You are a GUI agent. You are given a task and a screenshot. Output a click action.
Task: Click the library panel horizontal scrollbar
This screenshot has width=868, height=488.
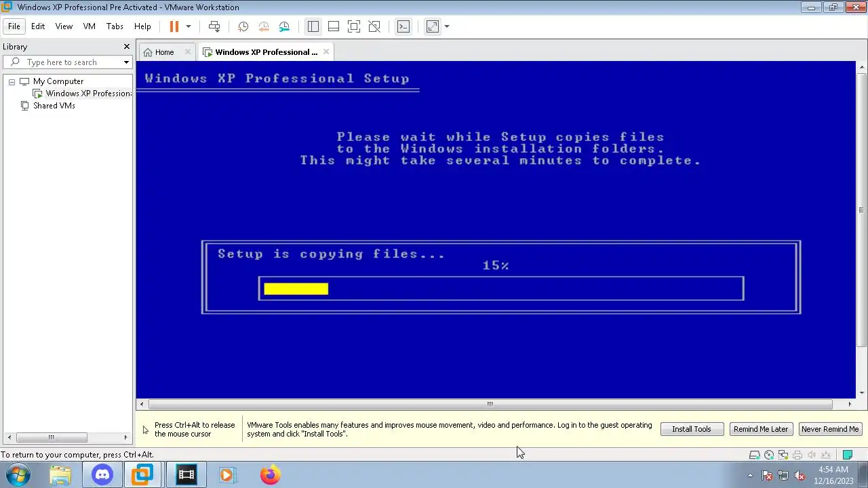point(51,437)
